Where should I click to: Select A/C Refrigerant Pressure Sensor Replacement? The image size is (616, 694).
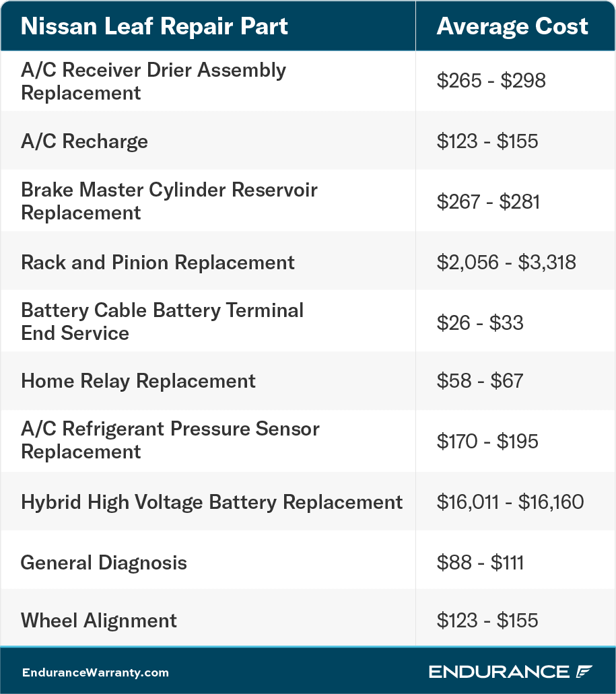tap(170, 440)
